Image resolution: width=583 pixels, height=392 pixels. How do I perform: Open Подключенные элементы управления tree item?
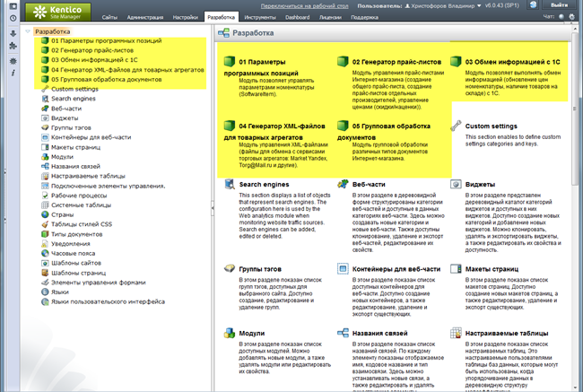[x=108, y=186]
